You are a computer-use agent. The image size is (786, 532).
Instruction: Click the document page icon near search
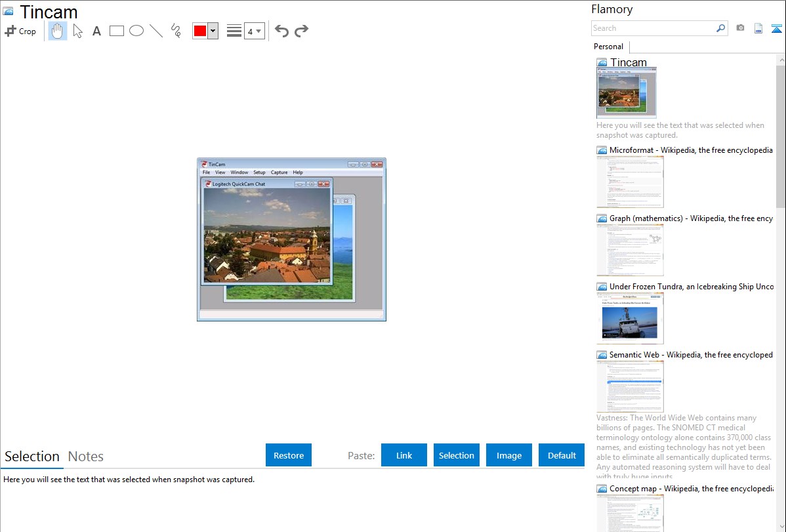758,28
